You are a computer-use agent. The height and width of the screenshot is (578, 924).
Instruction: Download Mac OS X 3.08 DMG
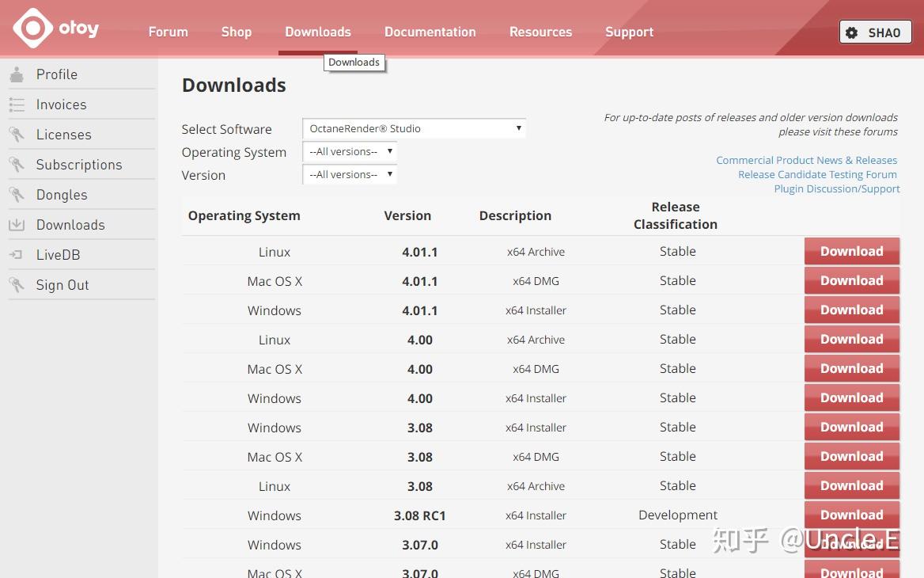(x=851, y=457)
